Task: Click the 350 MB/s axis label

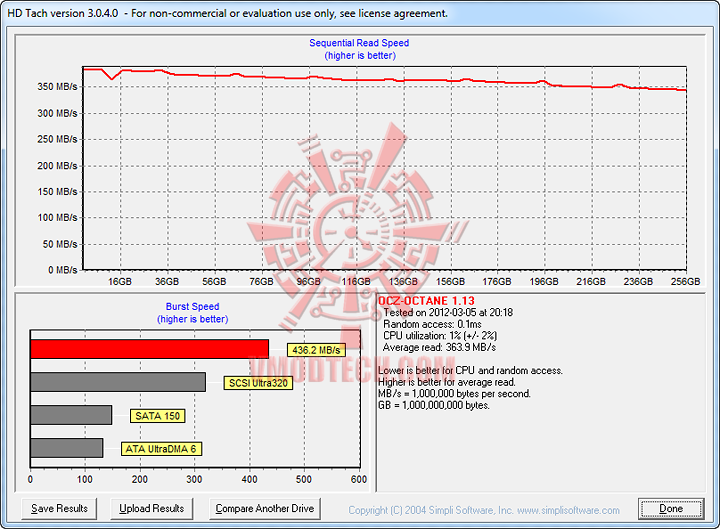Action: 57,87
